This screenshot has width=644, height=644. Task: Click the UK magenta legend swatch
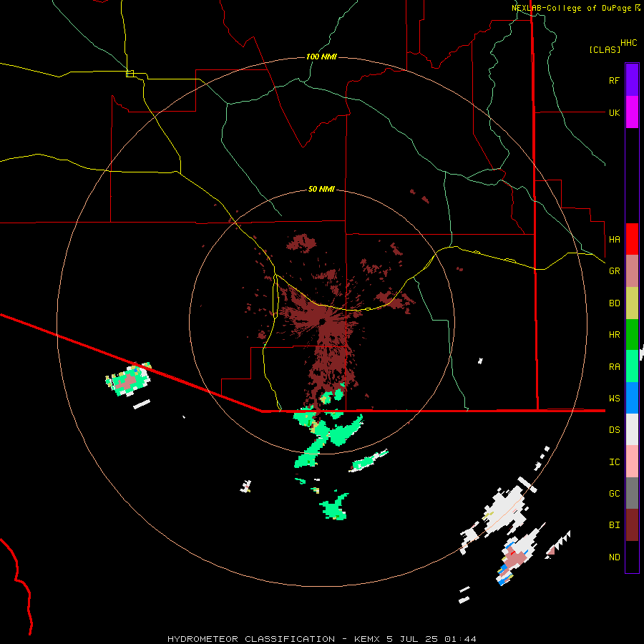coord(632,112)
